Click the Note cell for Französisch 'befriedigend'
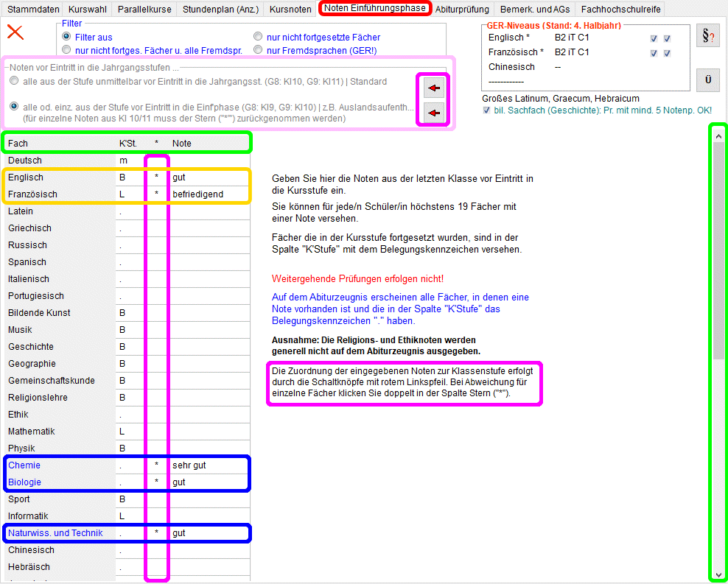This screenshot has width=728, height=584. pos(209,194)
